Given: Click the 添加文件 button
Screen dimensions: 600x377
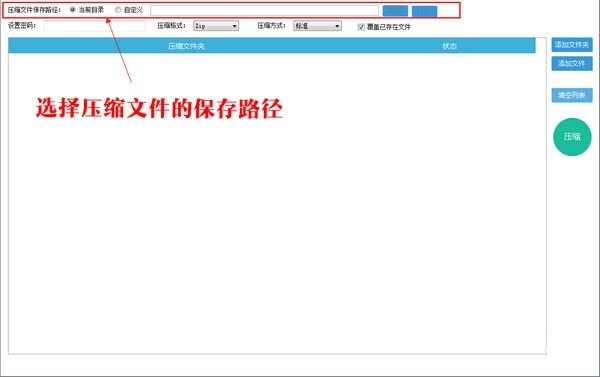Looking at the screenshot, I should coord(572,64).
